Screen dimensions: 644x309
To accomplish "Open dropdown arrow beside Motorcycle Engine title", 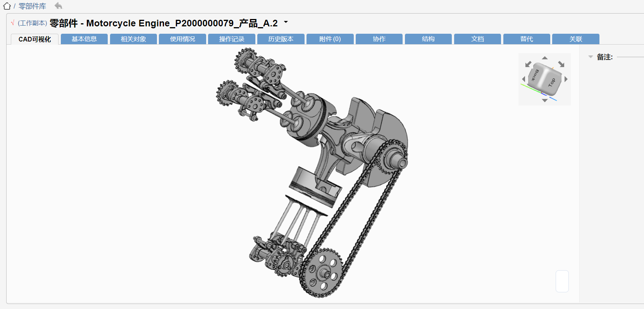I will [286, 22].
